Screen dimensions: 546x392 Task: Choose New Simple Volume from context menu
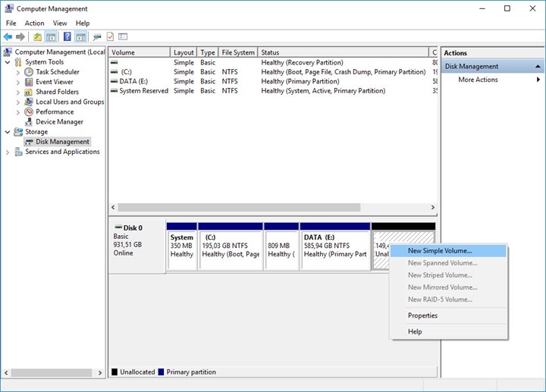click(x=440, y=251)
